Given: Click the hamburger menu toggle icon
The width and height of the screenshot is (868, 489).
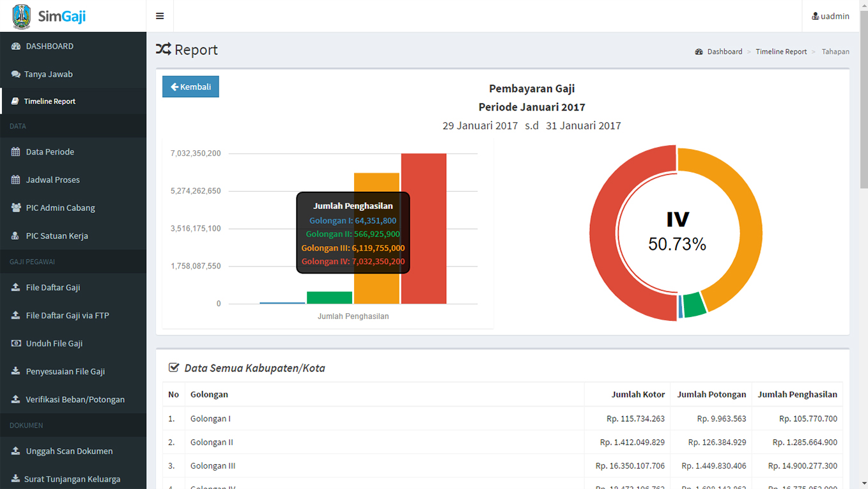Looking at the screenshot, I should point(160,16).
